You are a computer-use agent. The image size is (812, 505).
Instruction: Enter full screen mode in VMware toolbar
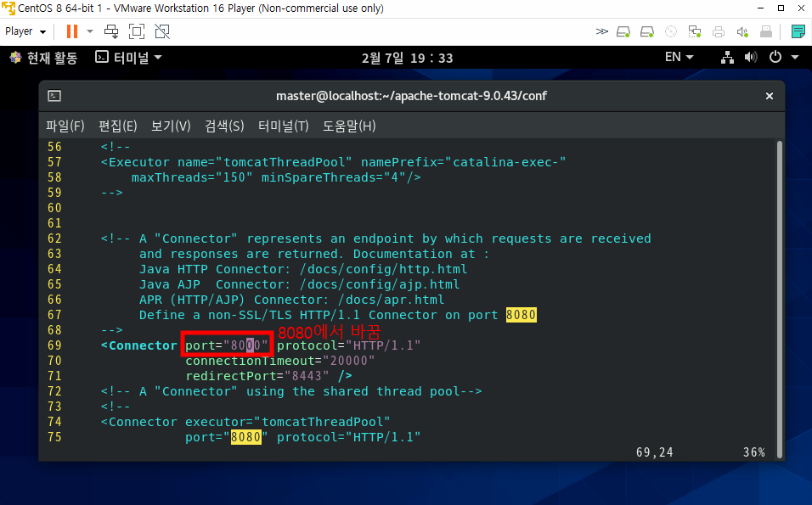pos(137,31)
